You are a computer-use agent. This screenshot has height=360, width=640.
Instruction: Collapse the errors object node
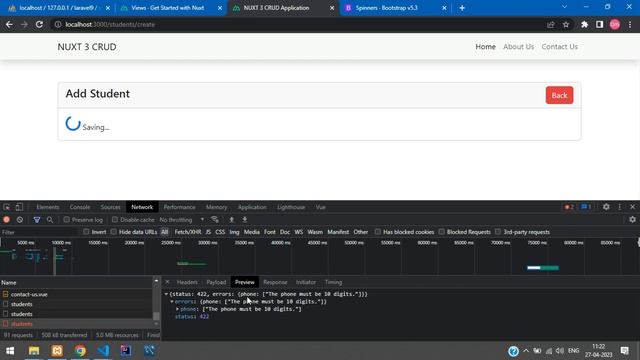coord(172,302)
